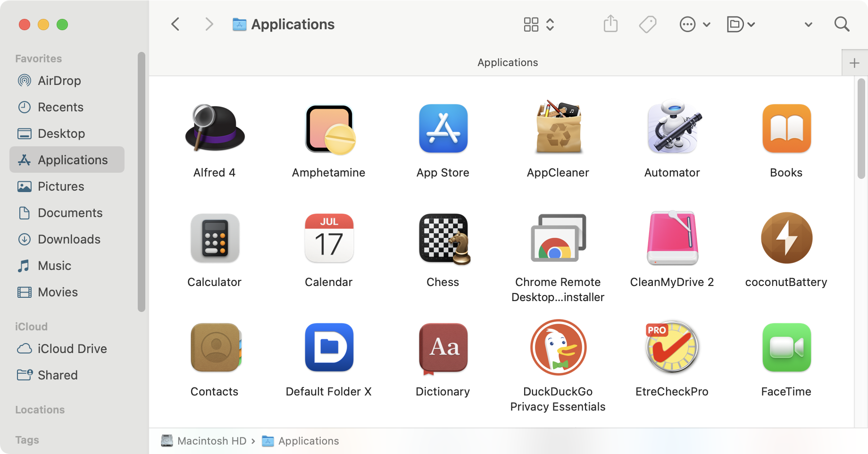Open Shared in the sidebar

tap(67, 375)
